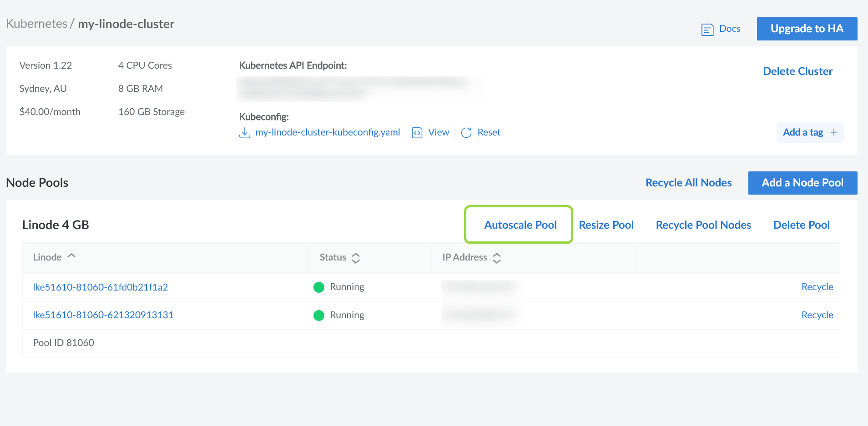Image resolution: width=868 pixels, height=426 pixels.
Task: Open node lke51610-81060-61fd0b21f1a2 link
Action: click(x=101, y=287)
